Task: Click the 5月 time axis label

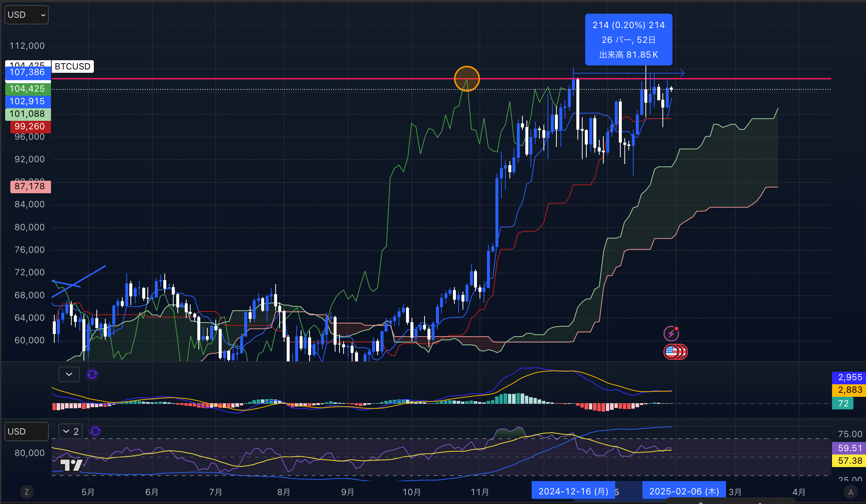Action: [x=88, y=492]
